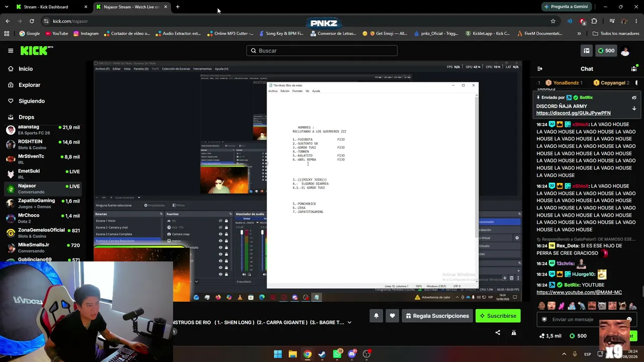Open ZapatitoGaming channel in the sidebar
Screen dimensions: 644x362
43,204
